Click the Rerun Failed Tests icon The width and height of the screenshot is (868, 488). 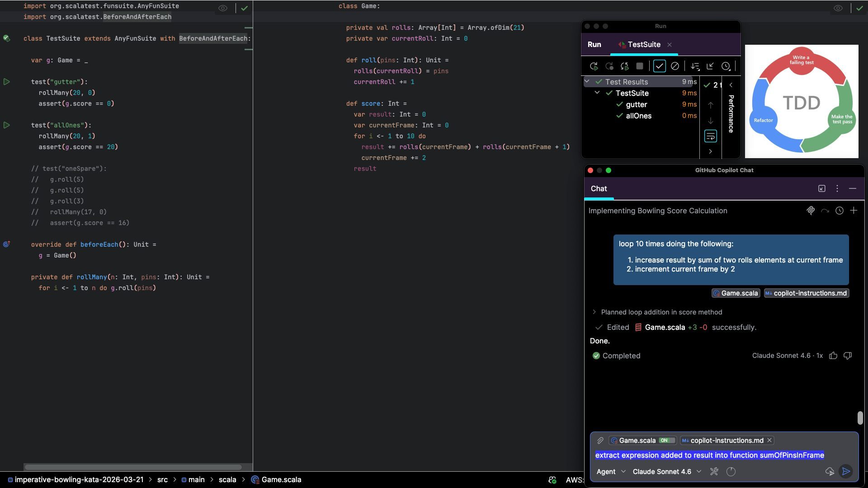point(609,66)
